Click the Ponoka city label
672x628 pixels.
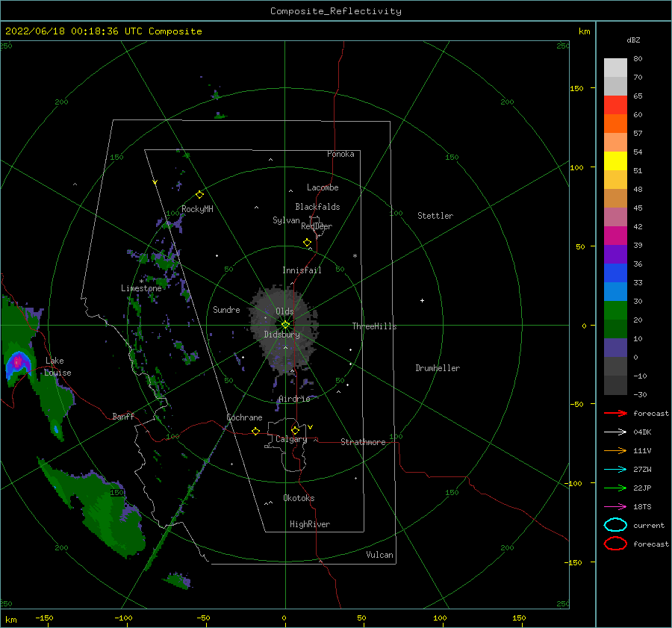pos(340,154)
